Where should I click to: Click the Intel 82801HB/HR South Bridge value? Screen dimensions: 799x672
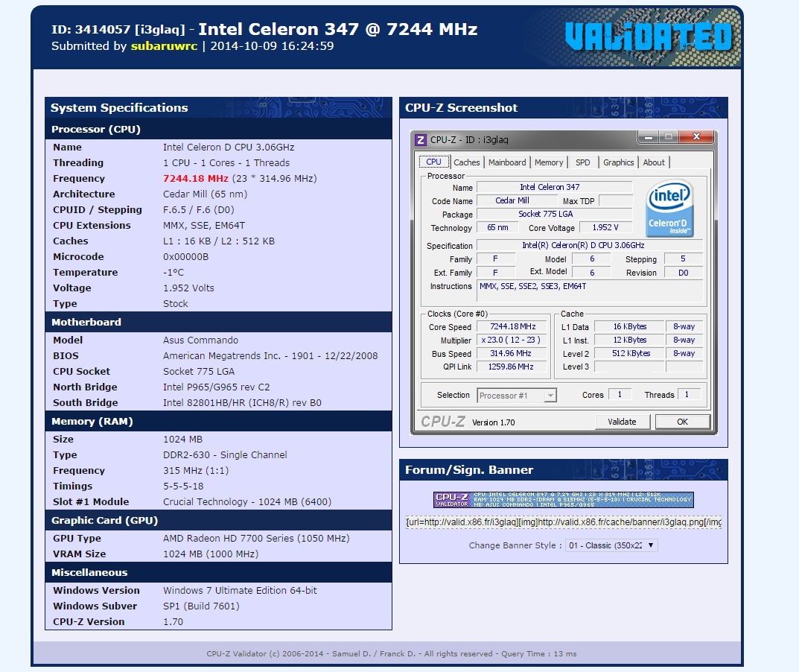(242, 403)
